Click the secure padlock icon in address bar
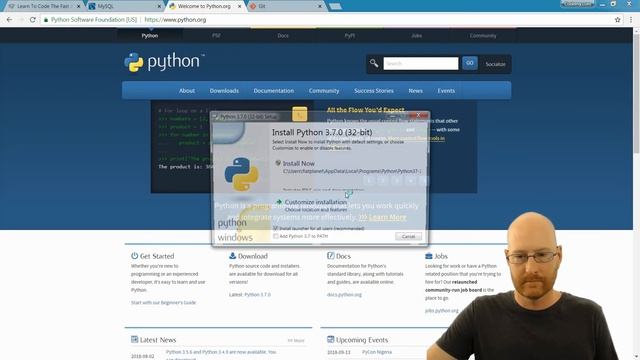This screenshot has width=640, height=360. point(46,20)
